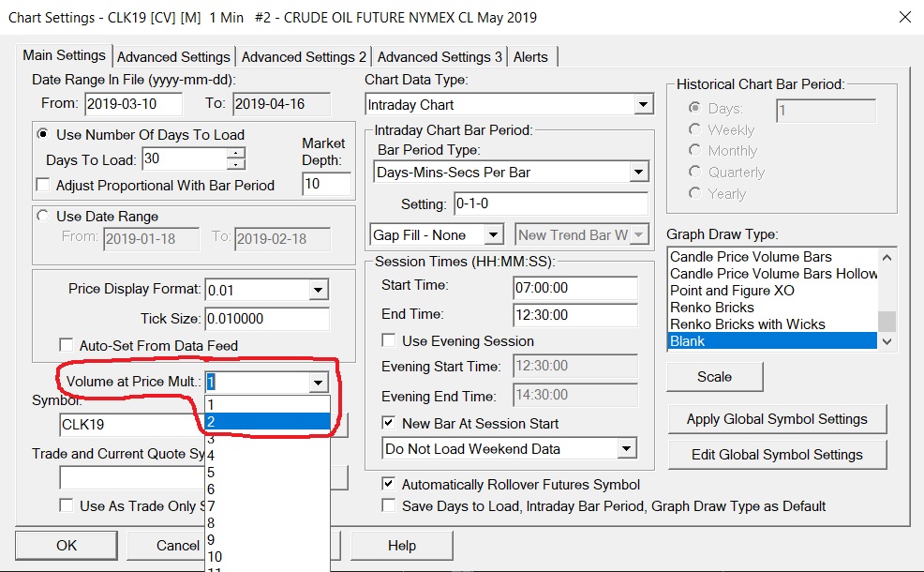Select Candle Price Volume Bars draw type
Viewport: 924px width, 572px height.
pos(772,257)
